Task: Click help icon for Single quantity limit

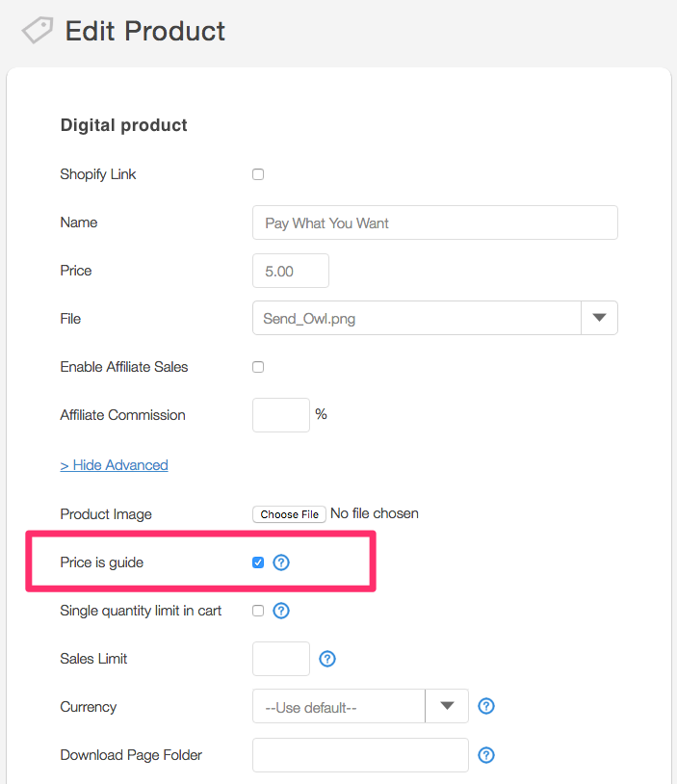Action: tap(281, 611)
